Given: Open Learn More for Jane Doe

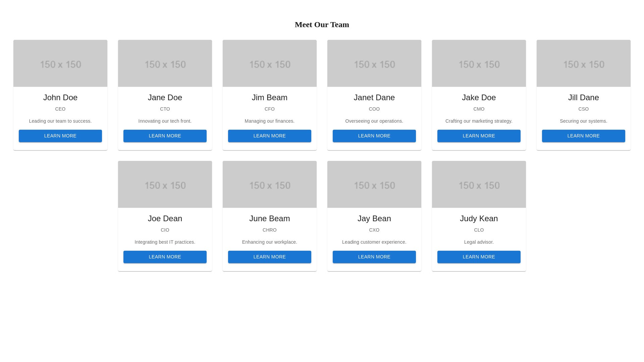Looking at the screenshot, I should [x=165, y=136].
